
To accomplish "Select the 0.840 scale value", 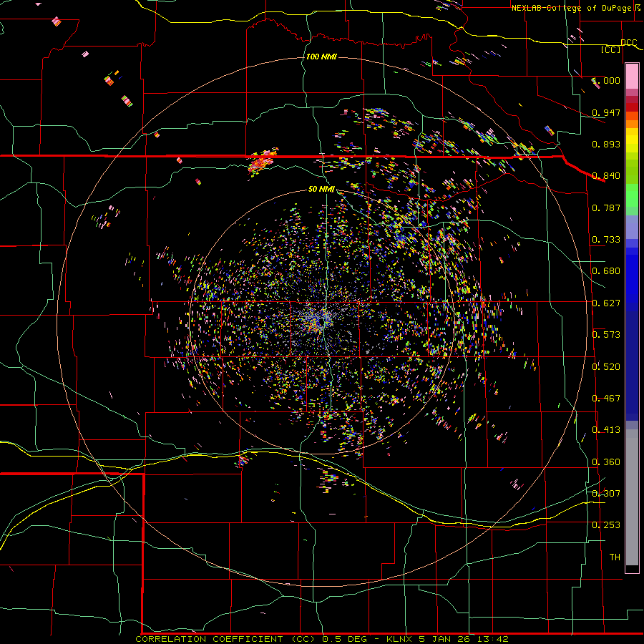I will click(606, 175).
